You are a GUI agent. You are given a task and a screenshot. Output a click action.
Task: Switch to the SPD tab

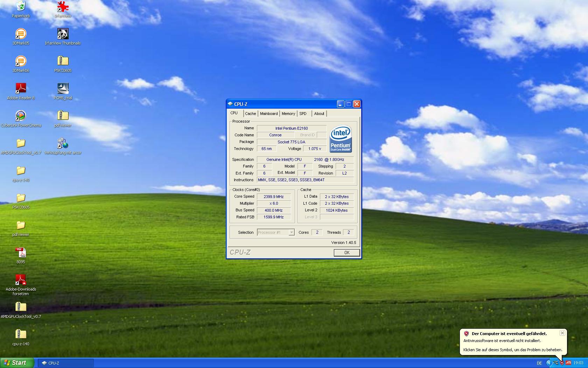[x=303, y=114]
